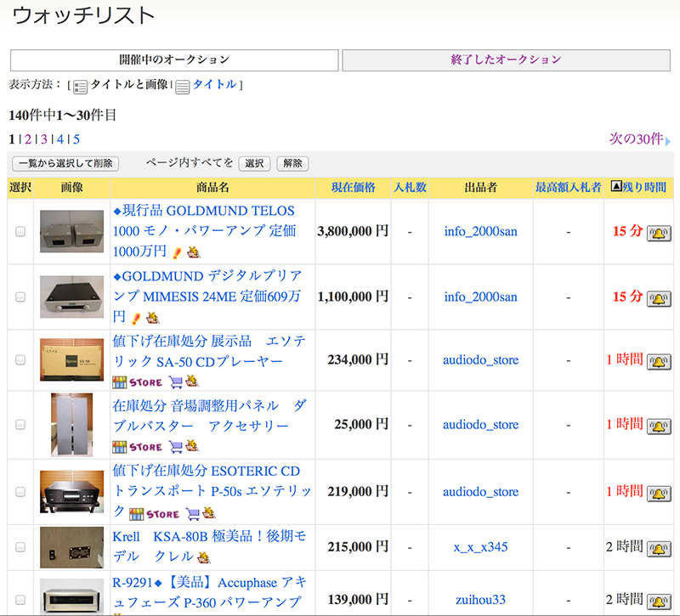680x616 pixels.
Task: Check the GOLDMUND TELOS 1000 checkbox
Action: 20,231
